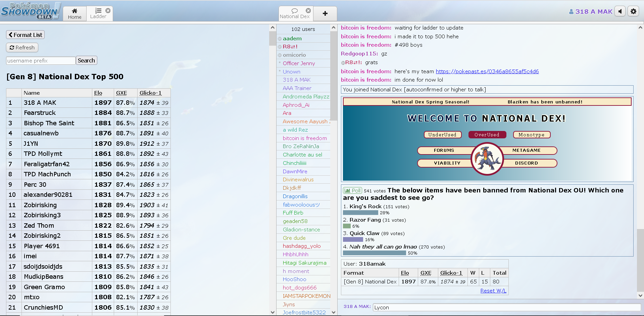Open the Monotype room button
The image size is (644, 316).
(x=532, y=135)
